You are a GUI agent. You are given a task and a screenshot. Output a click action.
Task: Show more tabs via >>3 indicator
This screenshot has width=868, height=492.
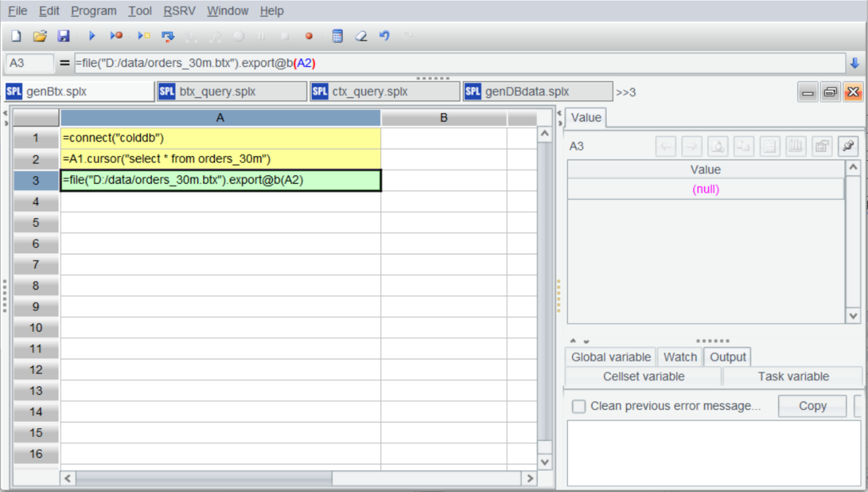point(626,92)
